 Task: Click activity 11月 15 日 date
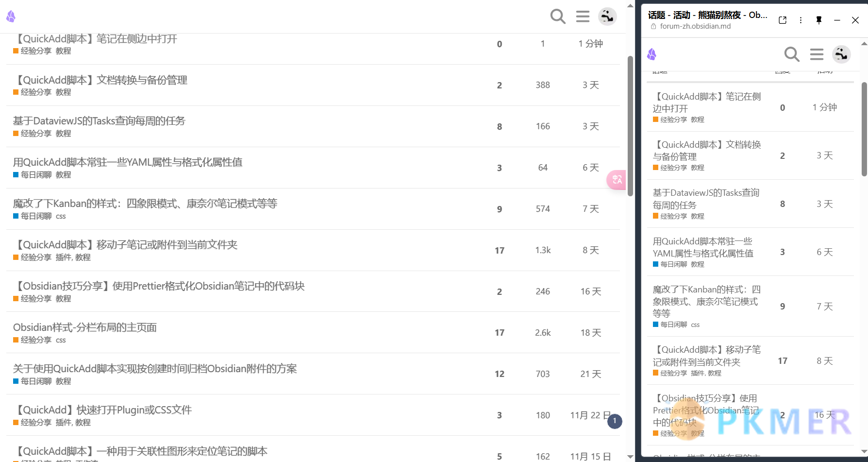click(x=591, y=457)
